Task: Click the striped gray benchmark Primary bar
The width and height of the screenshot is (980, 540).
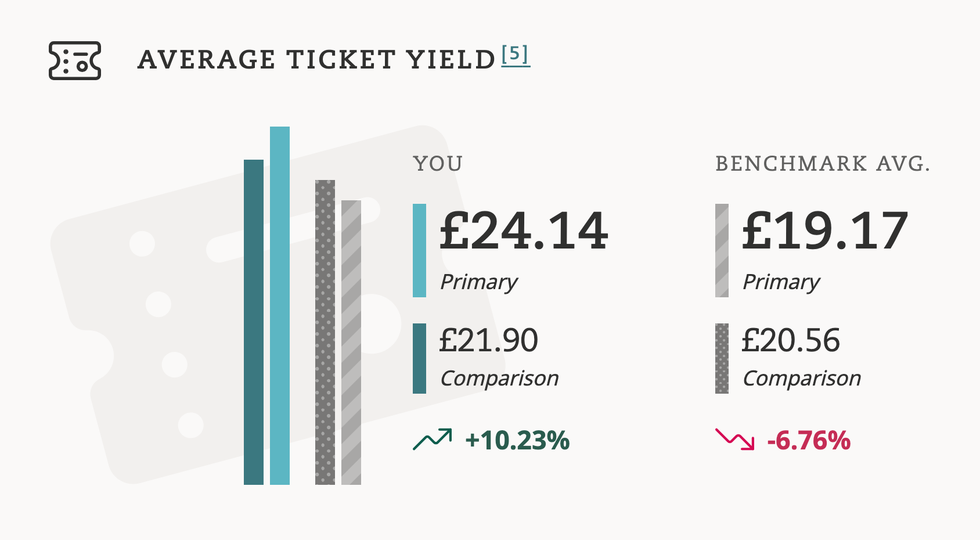Action: tap(351, 343)
